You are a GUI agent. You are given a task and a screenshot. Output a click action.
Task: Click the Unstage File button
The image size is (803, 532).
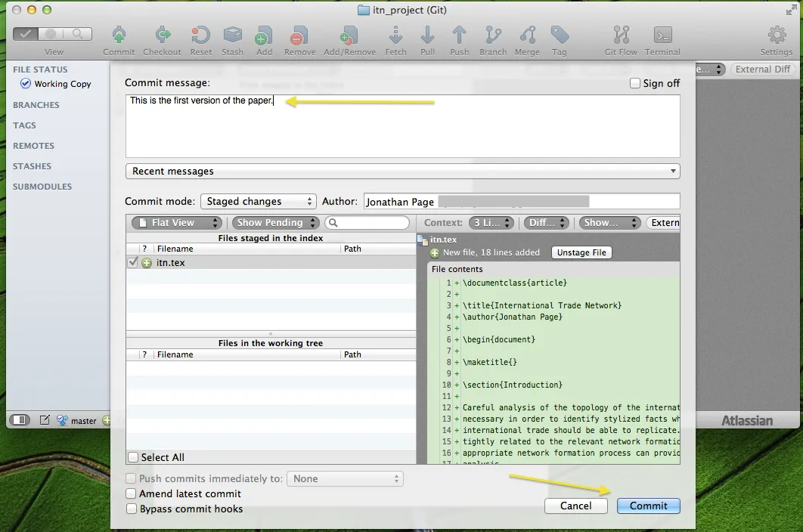coord(581,252)
